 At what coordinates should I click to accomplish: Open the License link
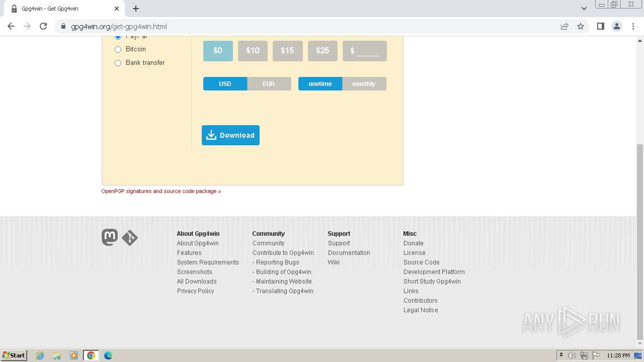(415, 253)
